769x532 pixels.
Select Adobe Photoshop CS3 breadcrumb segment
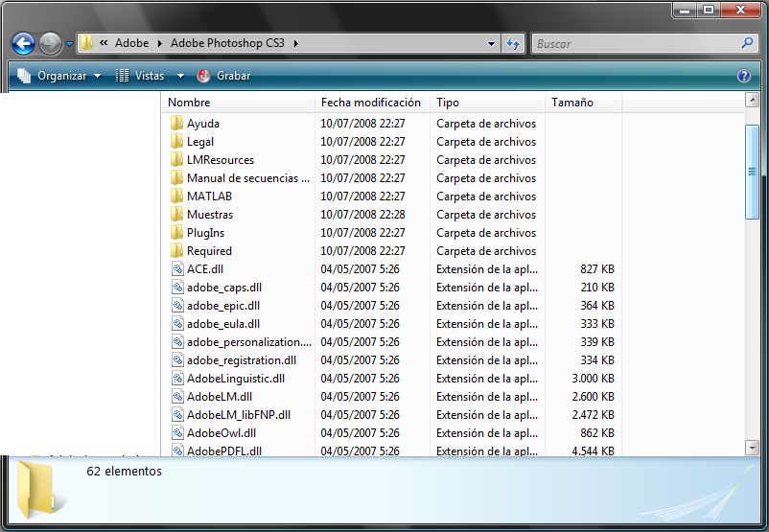coord(227,43)
